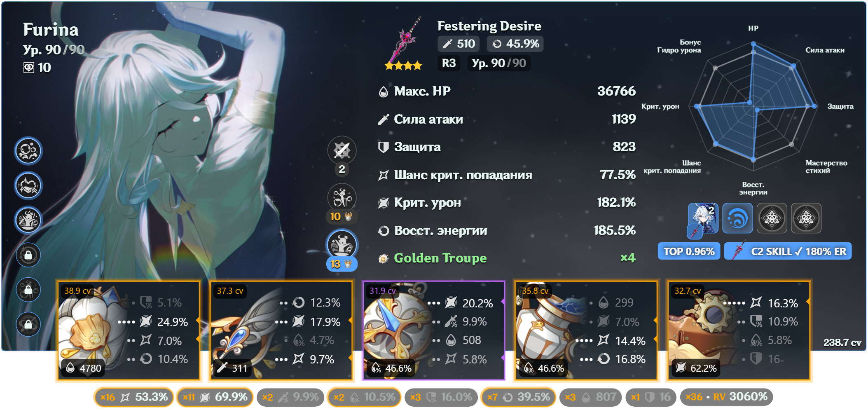Select the third unlocked constellation icon
The width and height of the screenshot is (868, 410).
click(x=28, y=220)
